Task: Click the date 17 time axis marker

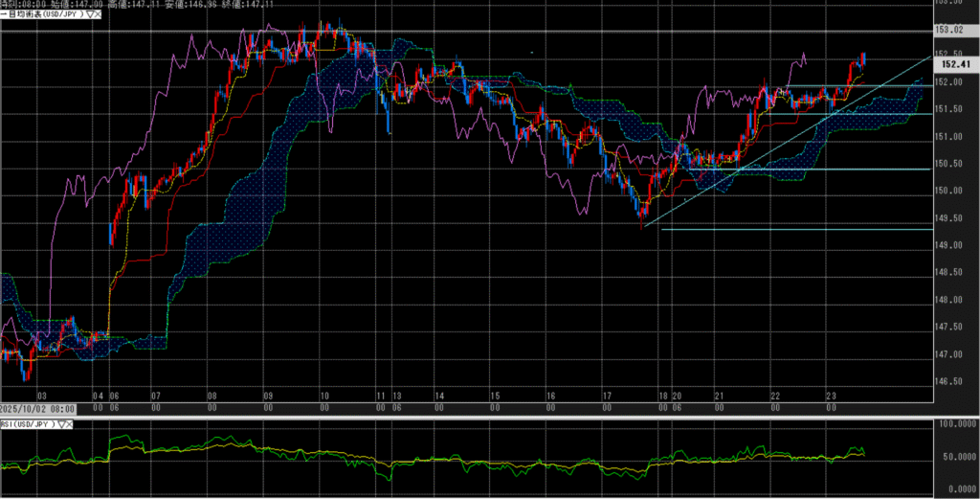Action: pyautogui.click(x=607, y=395)
